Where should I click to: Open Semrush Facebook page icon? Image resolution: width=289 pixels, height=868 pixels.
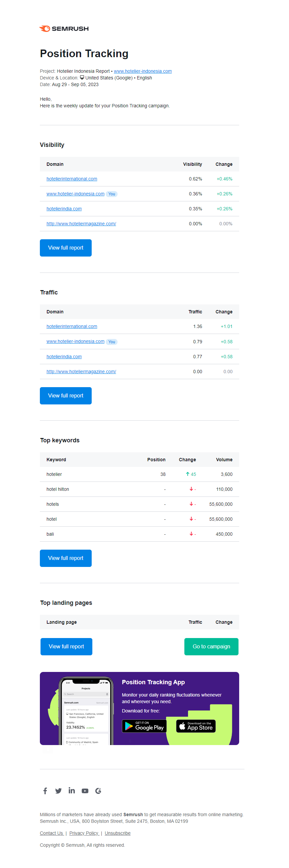click(45, 791)
